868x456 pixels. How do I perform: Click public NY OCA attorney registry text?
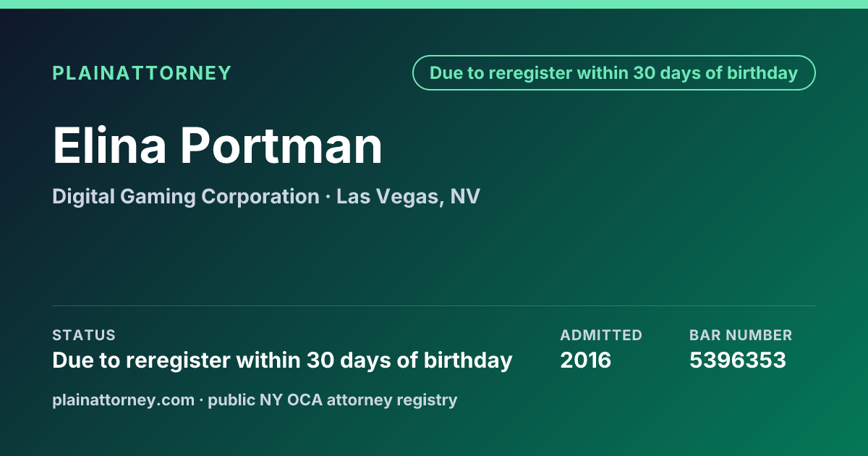333,400
